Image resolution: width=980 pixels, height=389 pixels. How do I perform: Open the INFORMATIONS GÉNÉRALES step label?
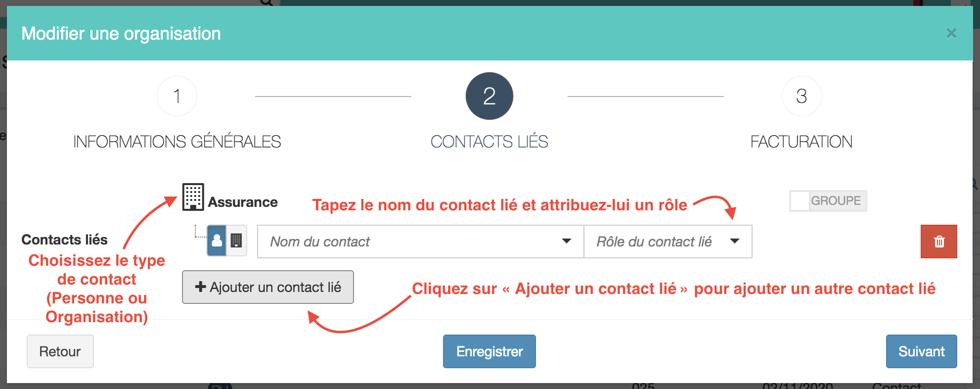[x=177, y=142]
